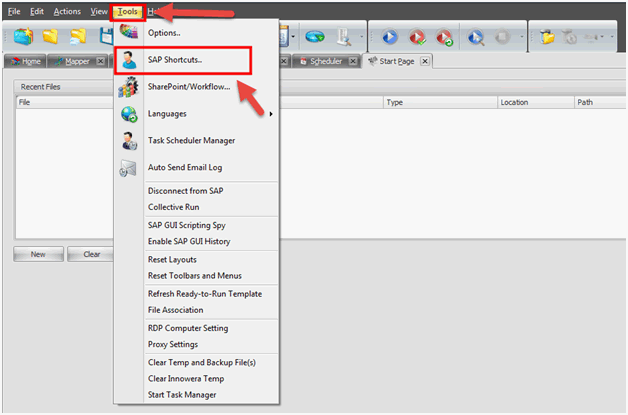Click the gear icon beside SharePoint/Workflow
Viewport: 628px width, 415px height.
click(129, 87)
